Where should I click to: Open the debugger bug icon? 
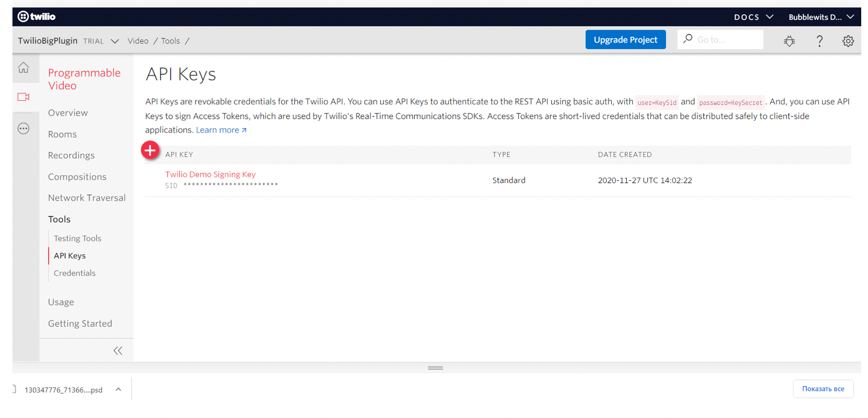789,41
